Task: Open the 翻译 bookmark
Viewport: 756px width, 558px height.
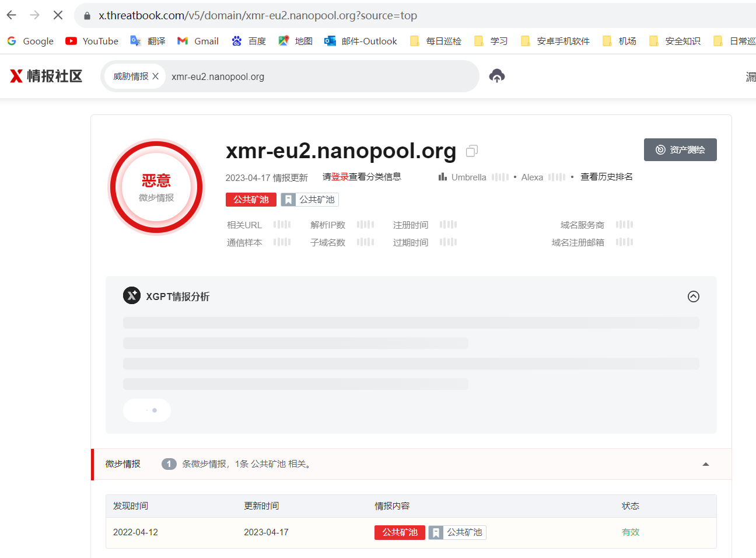Action: (x=148, y=41)
